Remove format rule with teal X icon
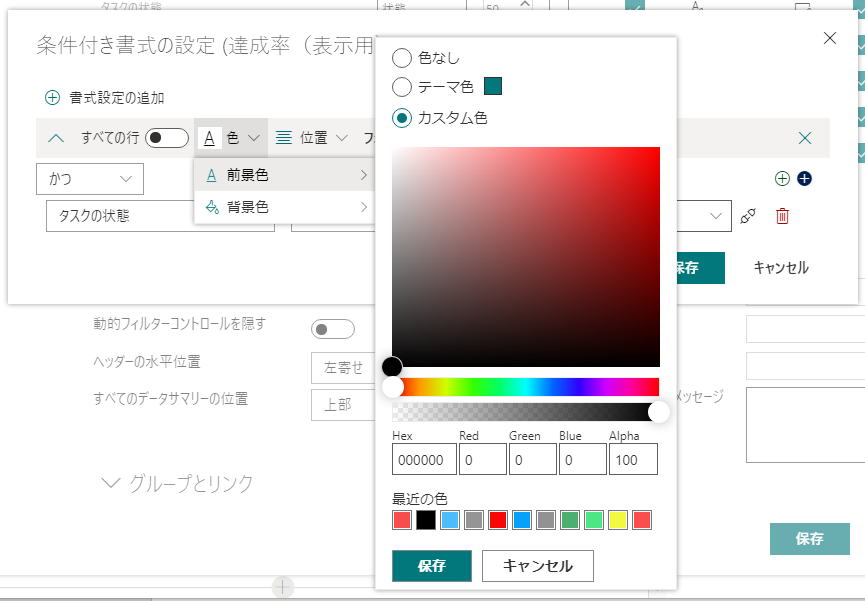The image size is (865, 601). (x=805, y=138)
